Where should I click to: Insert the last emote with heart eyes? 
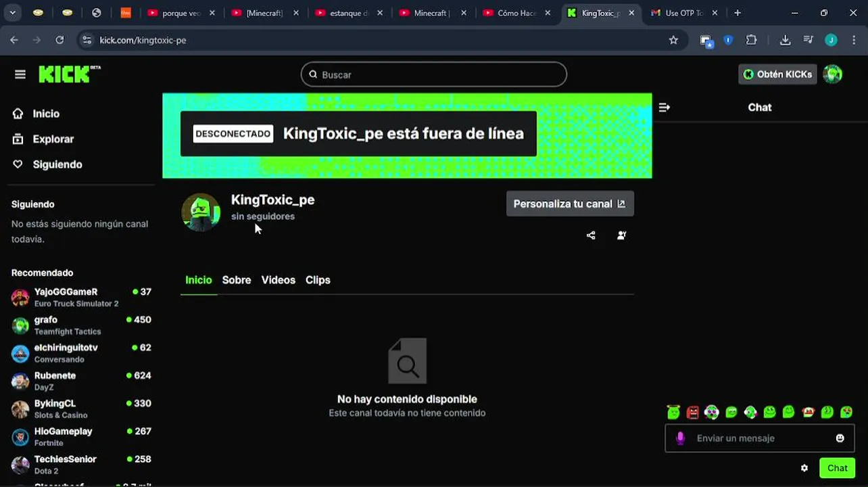846,412
